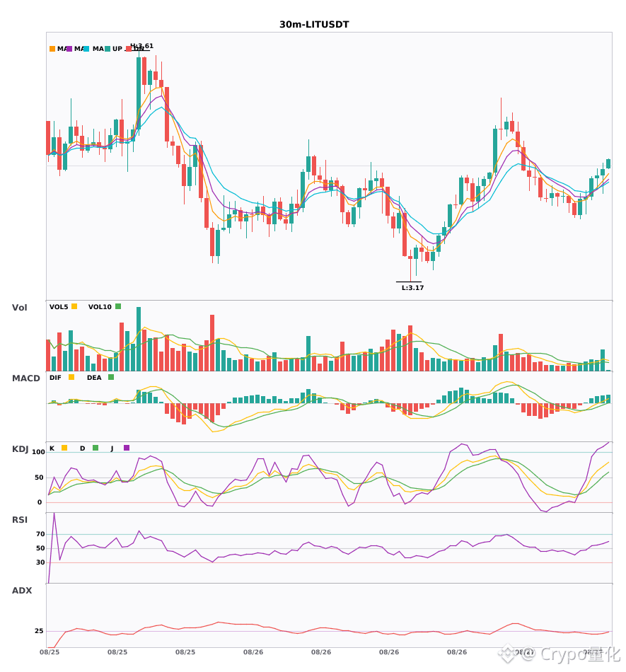Click the 0 level on KDJ axis

pos(40,502)
